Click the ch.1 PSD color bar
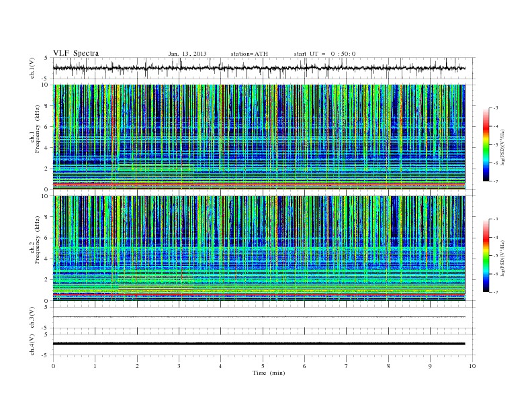 pyautogui.click(x=486, y=145)
